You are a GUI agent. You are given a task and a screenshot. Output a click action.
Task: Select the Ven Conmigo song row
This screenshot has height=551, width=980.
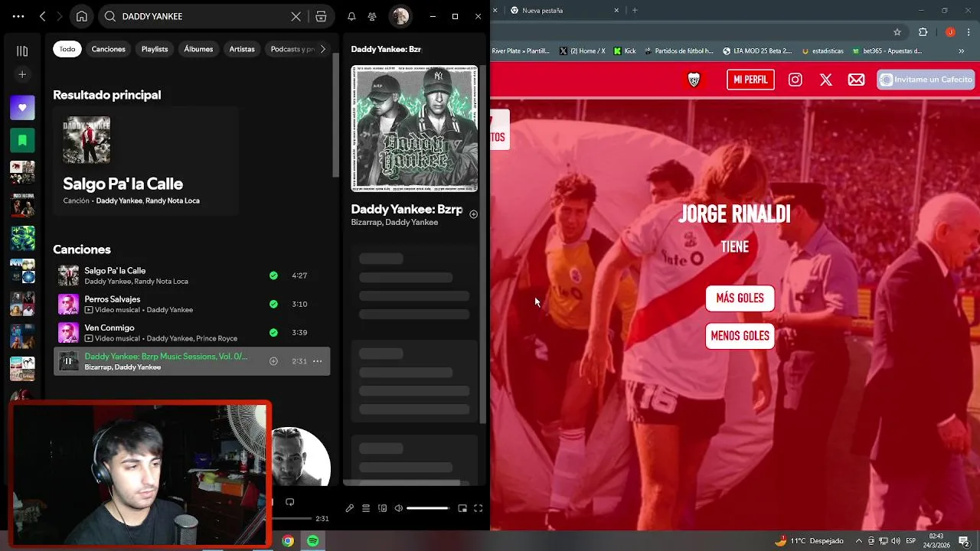click(x=191, y=332)
